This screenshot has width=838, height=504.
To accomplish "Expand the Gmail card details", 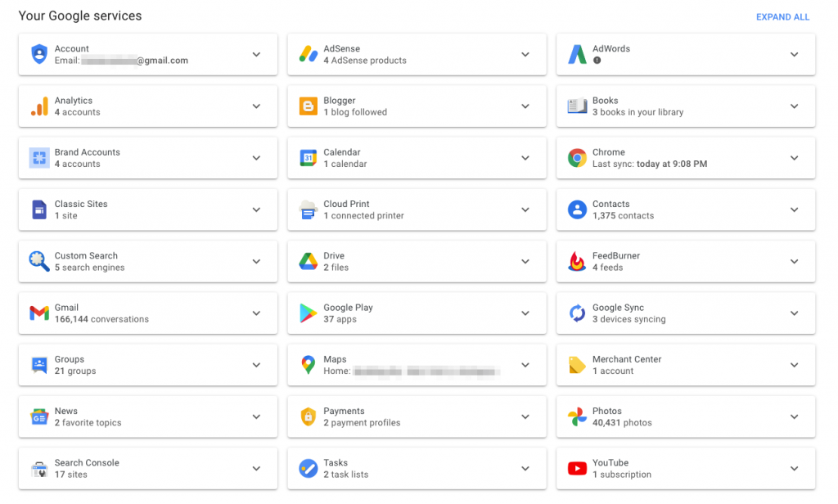I will tap(258, 313).
